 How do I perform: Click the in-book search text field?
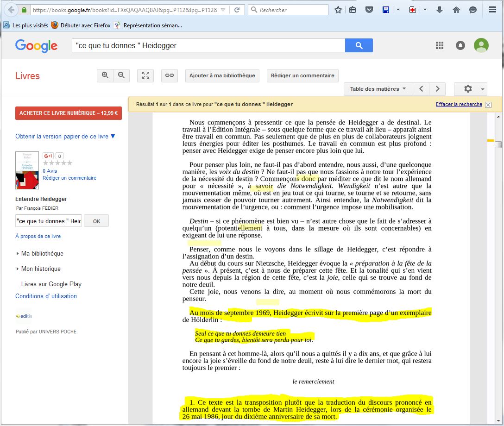point(48,221)
